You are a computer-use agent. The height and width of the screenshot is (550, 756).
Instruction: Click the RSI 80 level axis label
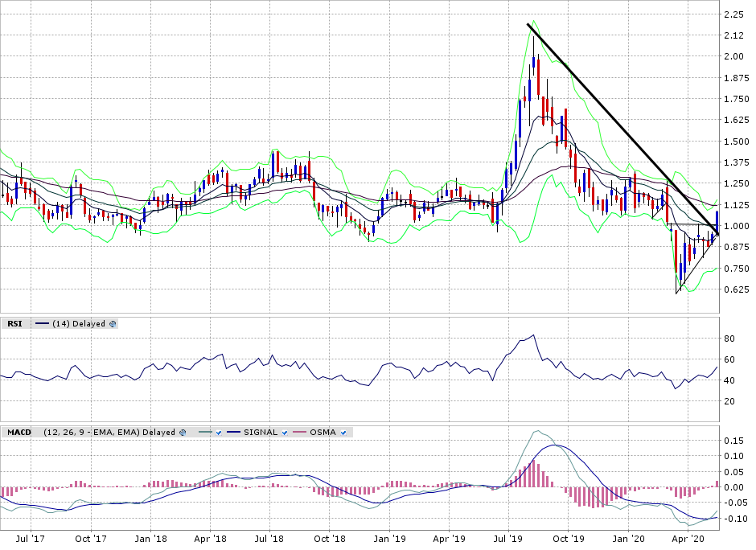tap(729, 339)
